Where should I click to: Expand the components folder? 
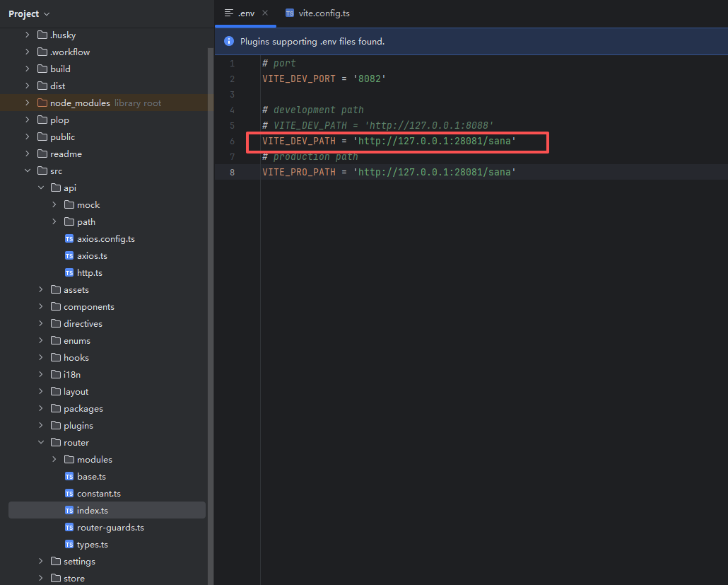[41, 307]
